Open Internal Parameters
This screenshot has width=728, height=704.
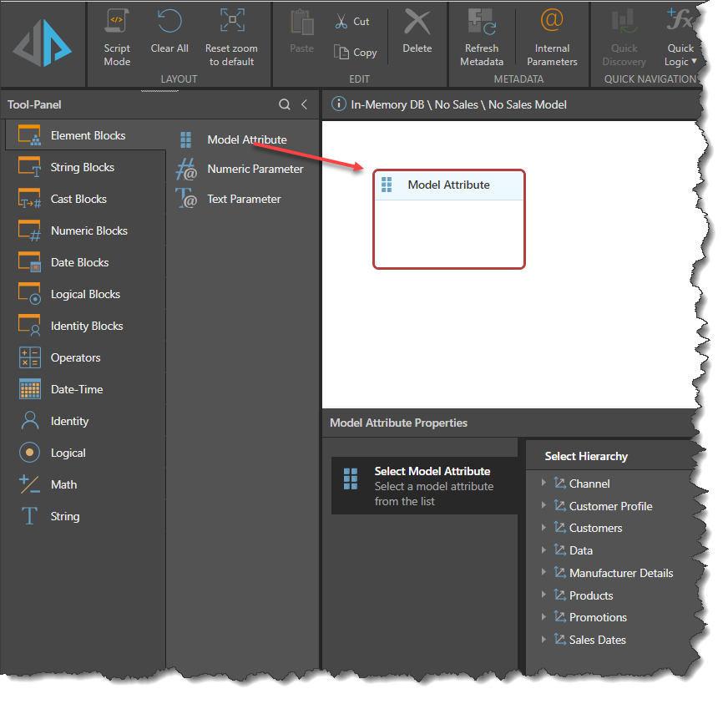552,22
